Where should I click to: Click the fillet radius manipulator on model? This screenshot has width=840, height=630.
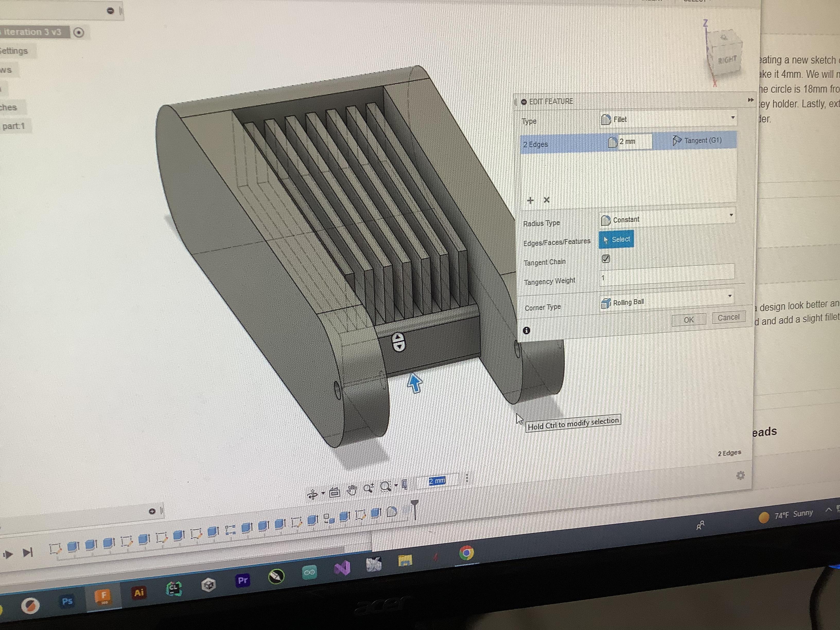[398, 342]
